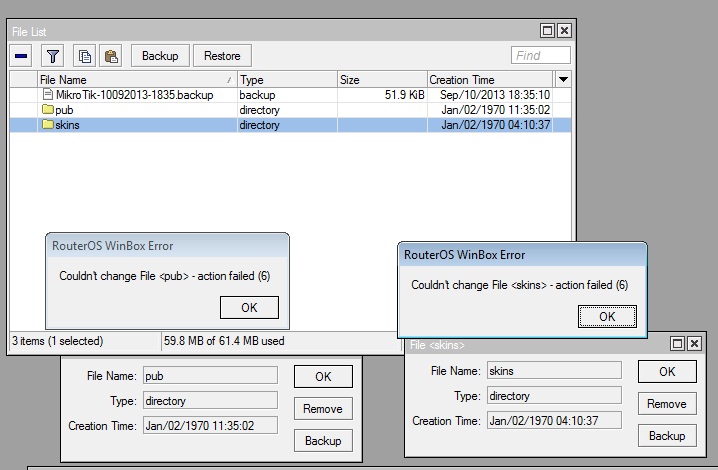The width and height of the screenshot is (718, 470).
Task: Click the paste clipboard icon
Action: (x=111, y=56)
